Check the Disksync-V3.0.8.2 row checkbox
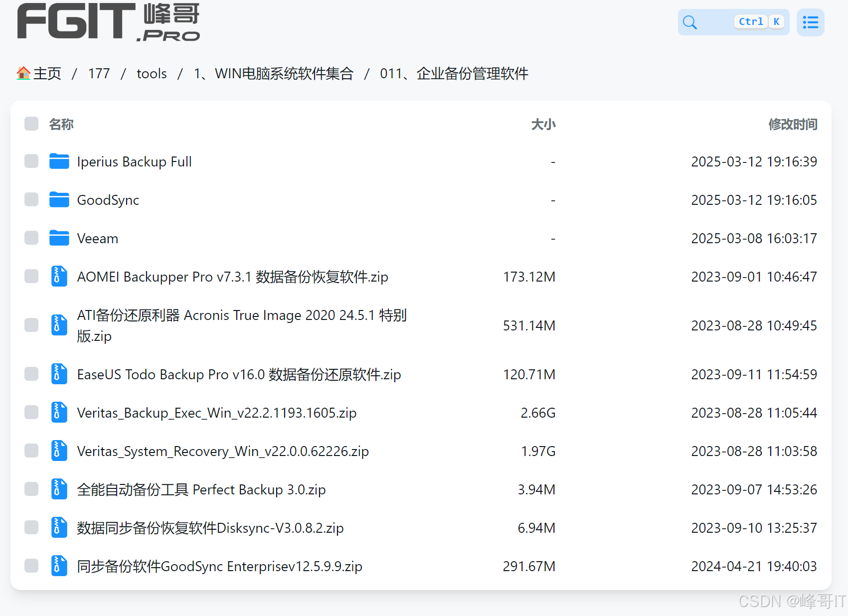This screenshot has height=616, width=848. pyautogui.click(x=31, y=527)
